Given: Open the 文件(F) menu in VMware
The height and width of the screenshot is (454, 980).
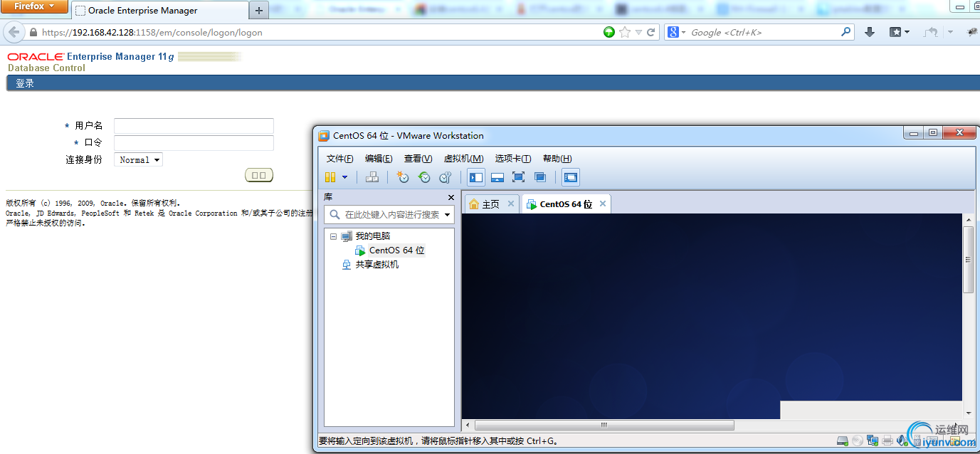Looking at the screenshot, I should [339, 159].
